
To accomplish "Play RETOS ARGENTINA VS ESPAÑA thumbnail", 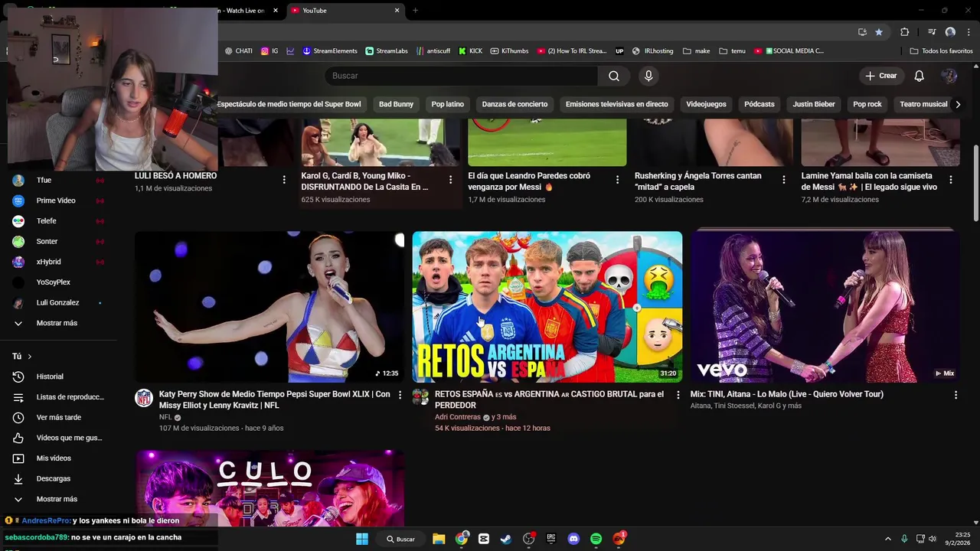I will coord(547,307).
